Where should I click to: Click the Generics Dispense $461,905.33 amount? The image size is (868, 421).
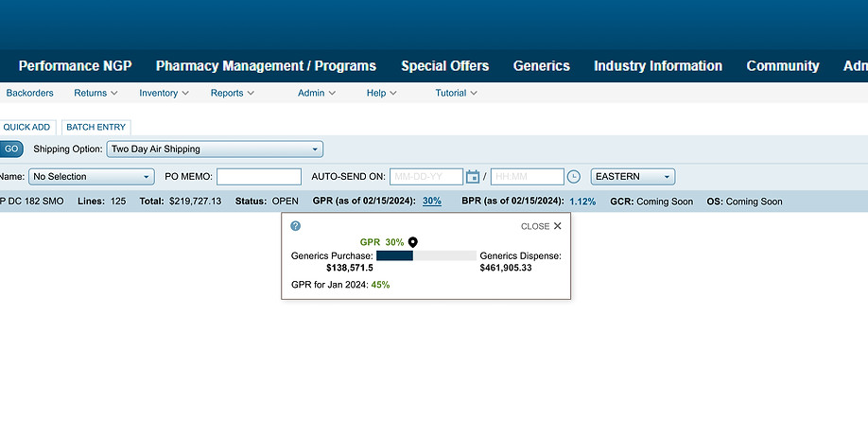[x=506, y=268]
